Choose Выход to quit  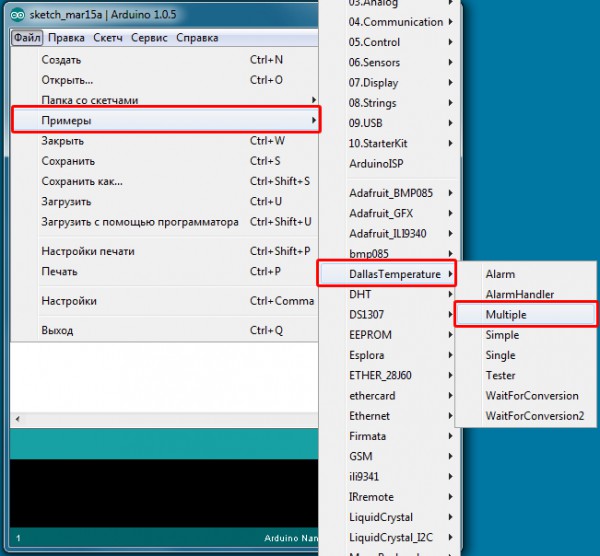pyautogui.click(x=165, y=331)
